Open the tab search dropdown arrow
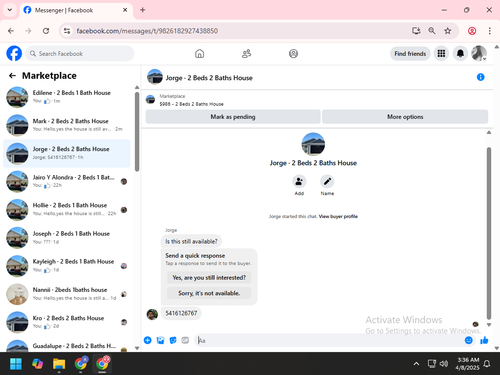 pyautogui.click(x=10, y=10)
